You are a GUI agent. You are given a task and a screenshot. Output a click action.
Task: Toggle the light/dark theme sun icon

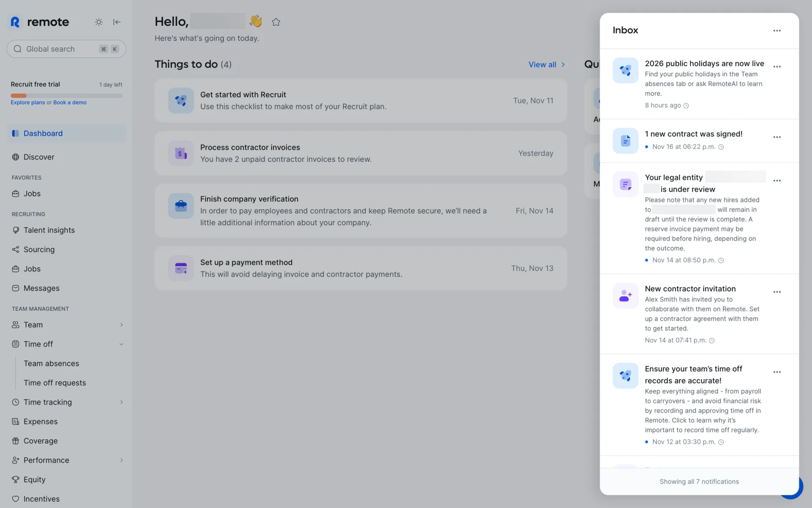pyautogui.click(x=99, y=22)
